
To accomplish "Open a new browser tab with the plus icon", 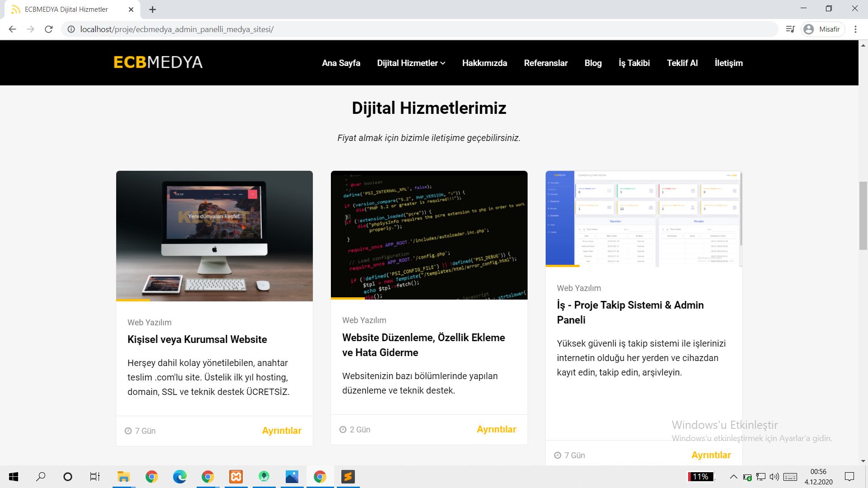I will 152,9.
